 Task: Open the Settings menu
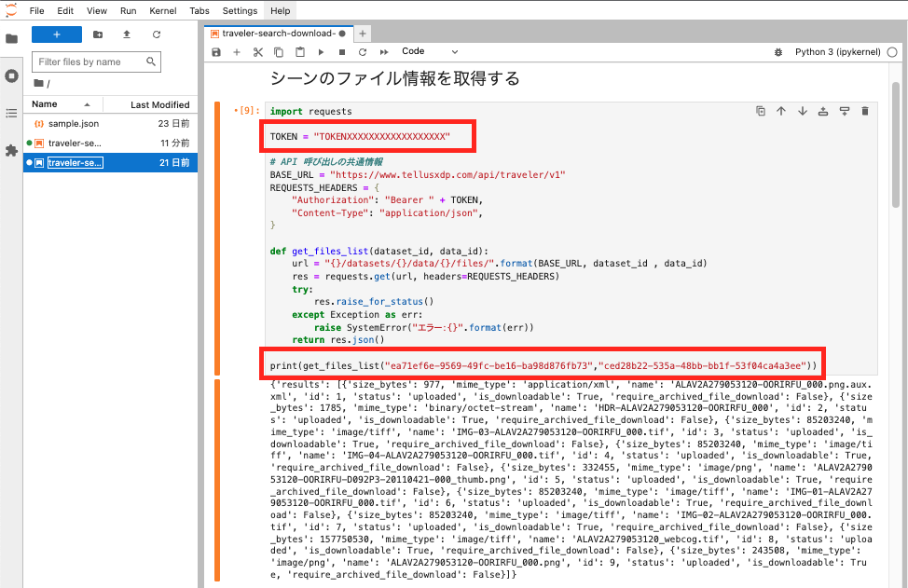pos(240,10)
